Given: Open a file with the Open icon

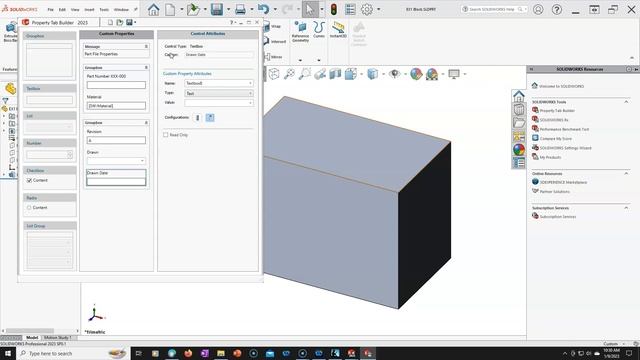Looking at the screenshot, I should click(193, 9).
